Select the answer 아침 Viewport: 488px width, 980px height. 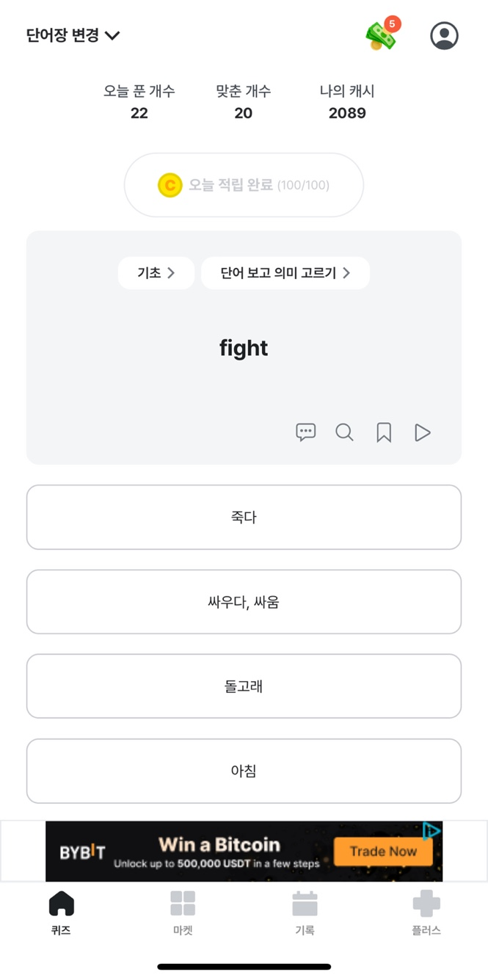pos(244,770)
